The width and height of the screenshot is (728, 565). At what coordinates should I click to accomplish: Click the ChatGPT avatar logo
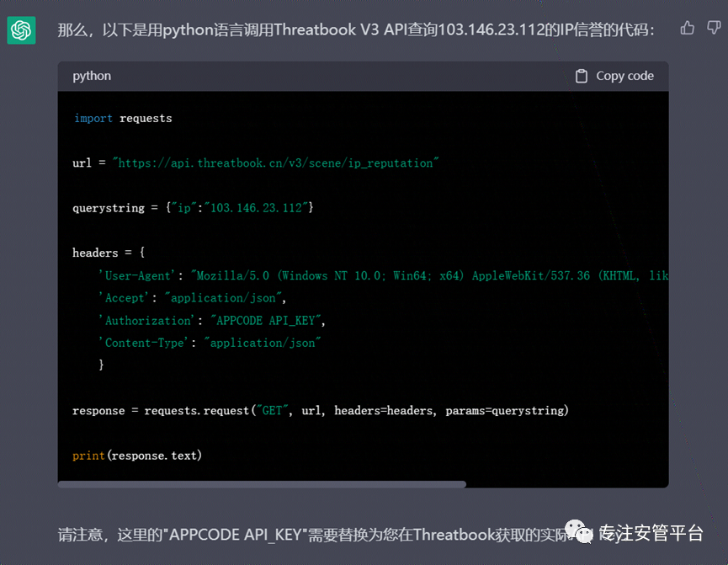point(21,30)
